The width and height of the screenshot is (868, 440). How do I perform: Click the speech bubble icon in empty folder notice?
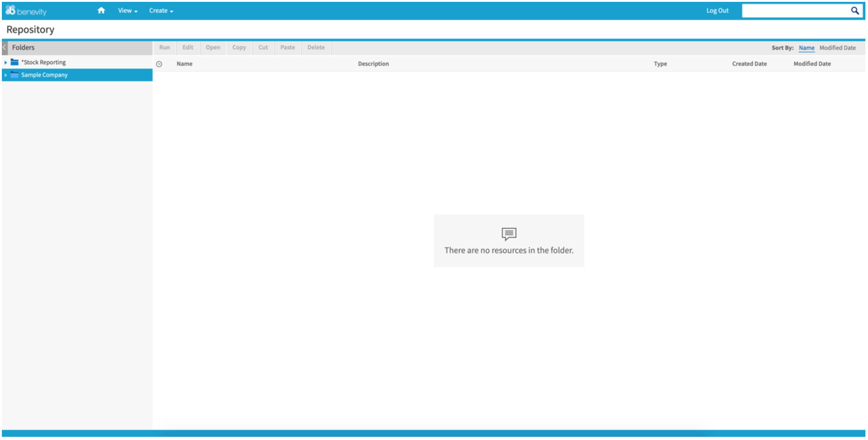[508, 233]
